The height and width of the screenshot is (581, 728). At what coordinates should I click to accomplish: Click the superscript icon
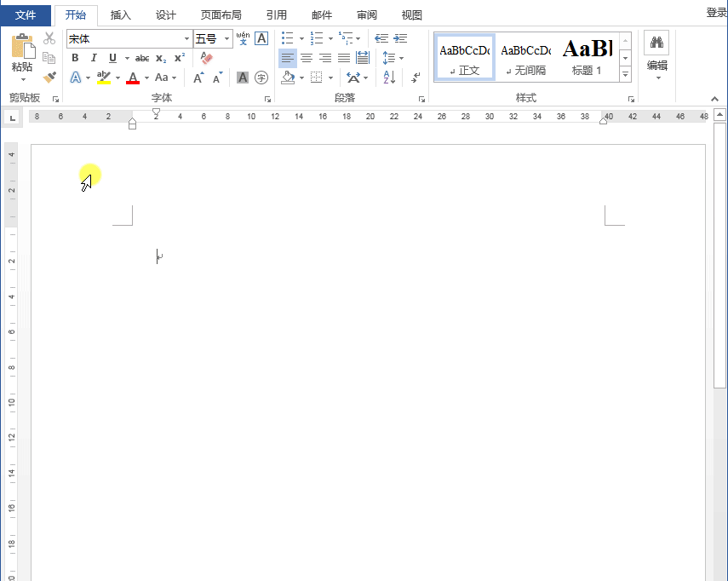pyautogui.click(x=180, y=58)
